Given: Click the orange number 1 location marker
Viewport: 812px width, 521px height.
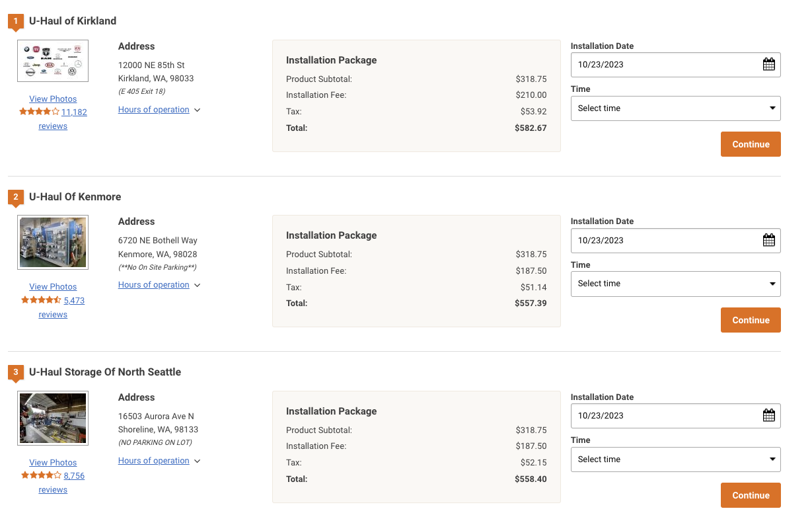Looking at the screenshot, I should [x=16, y=22].
